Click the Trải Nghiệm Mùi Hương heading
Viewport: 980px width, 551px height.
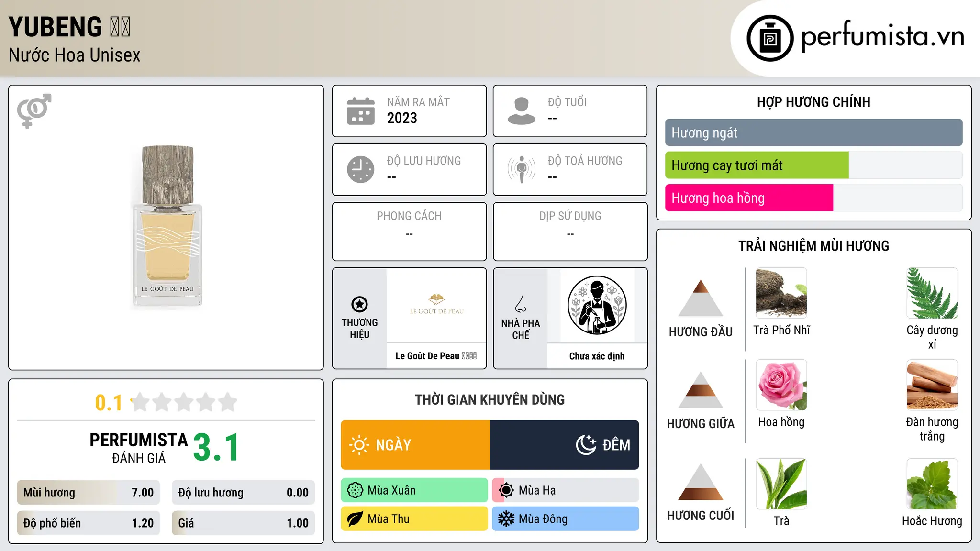coord(814,246)
